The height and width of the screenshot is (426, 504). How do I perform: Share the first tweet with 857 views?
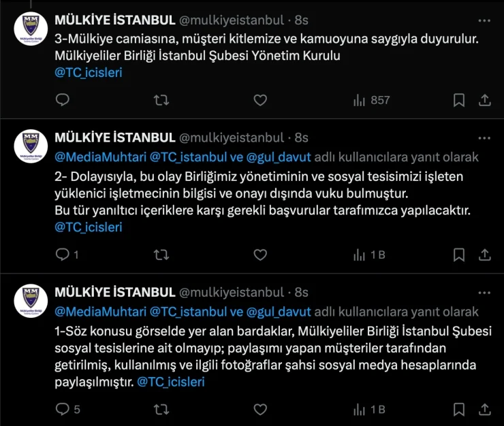485,100
